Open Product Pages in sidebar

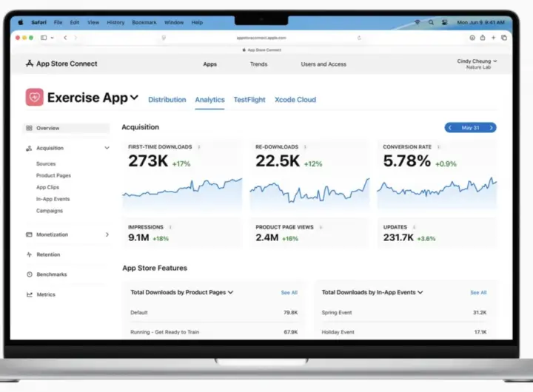click(54, 175)
